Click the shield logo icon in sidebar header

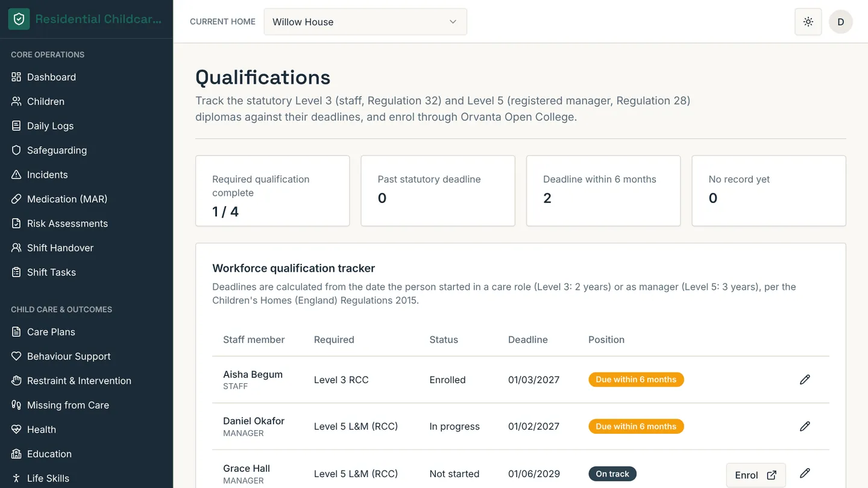19,19
